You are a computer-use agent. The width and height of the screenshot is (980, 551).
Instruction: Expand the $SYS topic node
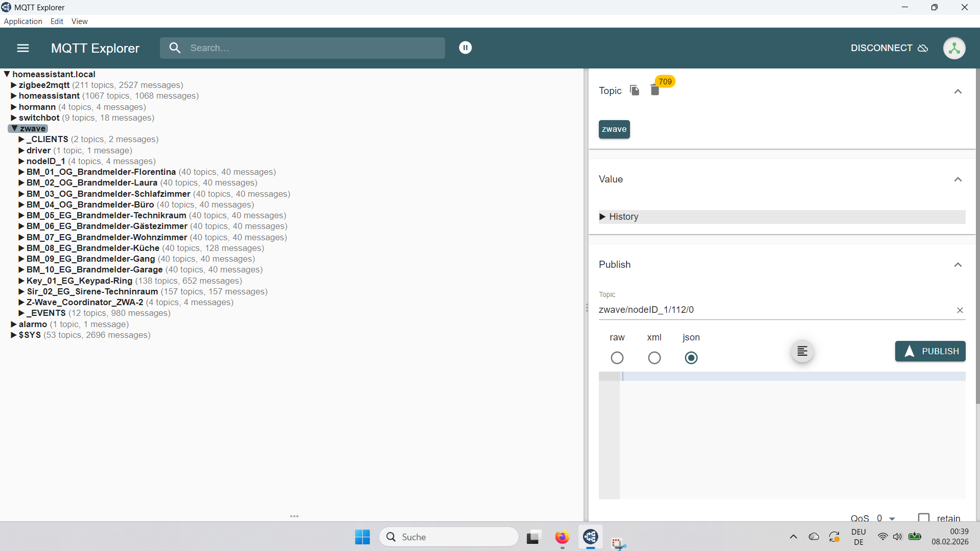14,335
